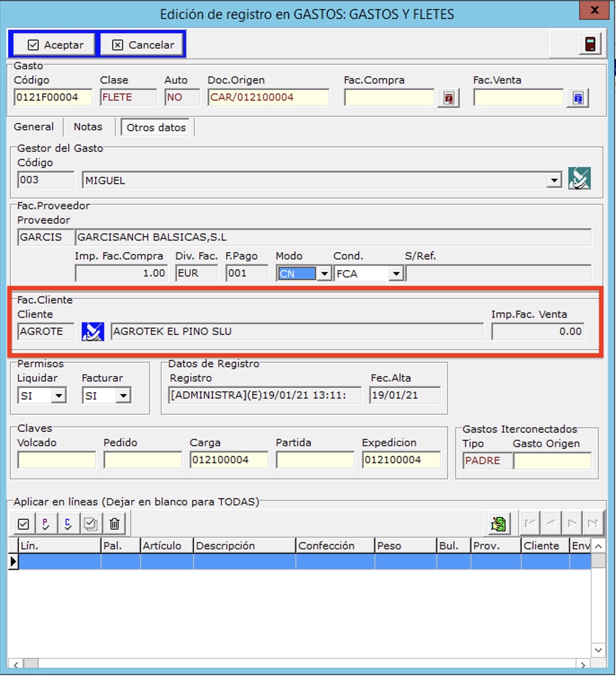Click the Imp.Fac. Venta amount field
616x676 pixels.
[537, 332]
